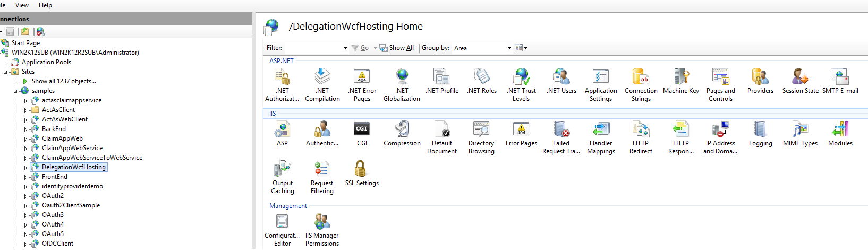The image size is (868, 252).
Task: Open SSL Settings feature
Action: pos(362,173)
